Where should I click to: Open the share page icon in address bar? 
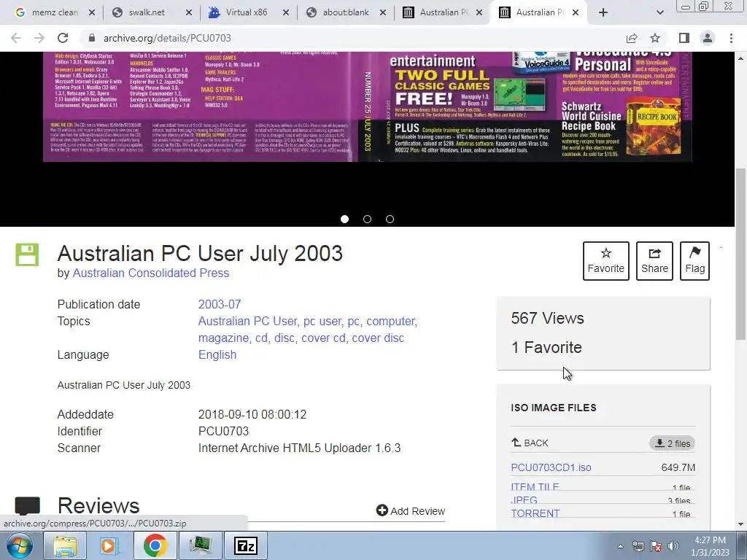[632, 38]
